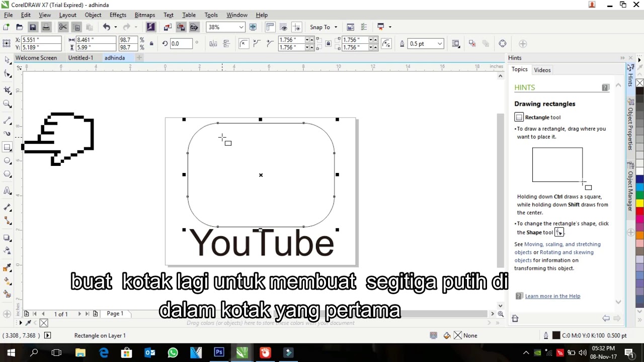
Task: Open WhatsApp from the Windows taskbar
Action: click(173, 352)
